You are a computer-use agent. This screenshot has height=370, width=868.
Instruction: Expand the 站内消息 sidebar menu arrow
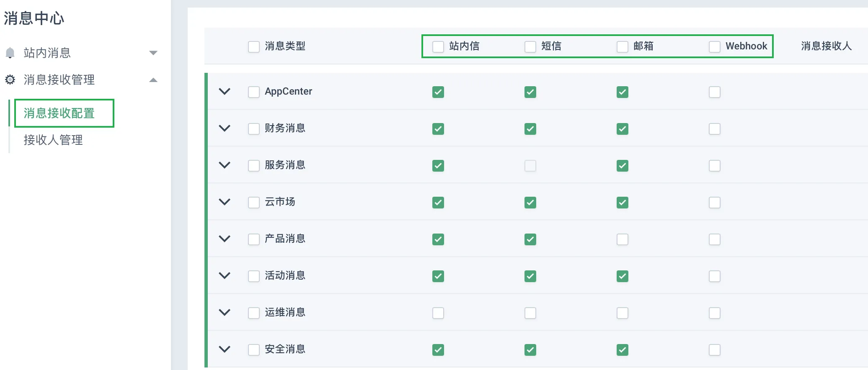[153, 53]
